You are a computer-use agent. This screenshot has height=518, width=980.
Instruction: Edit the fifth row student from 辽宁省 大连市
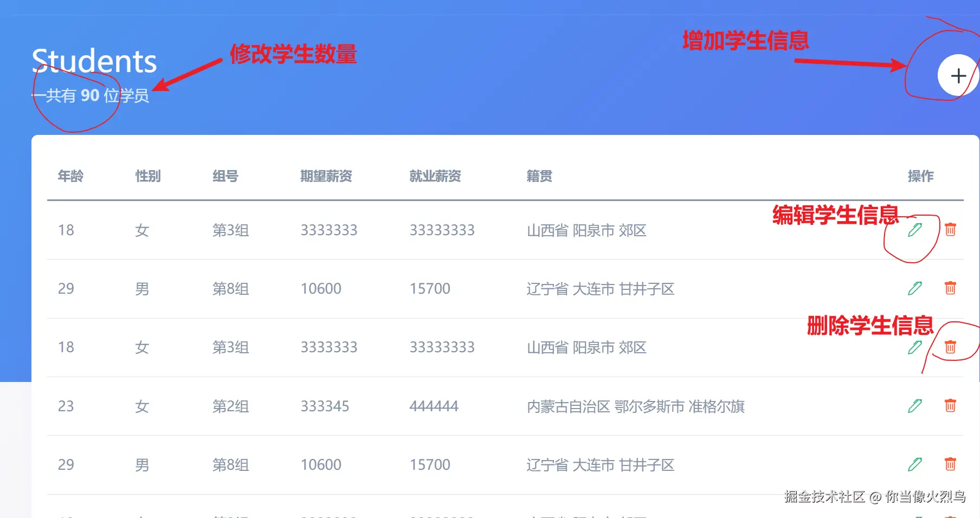[915, 464]
